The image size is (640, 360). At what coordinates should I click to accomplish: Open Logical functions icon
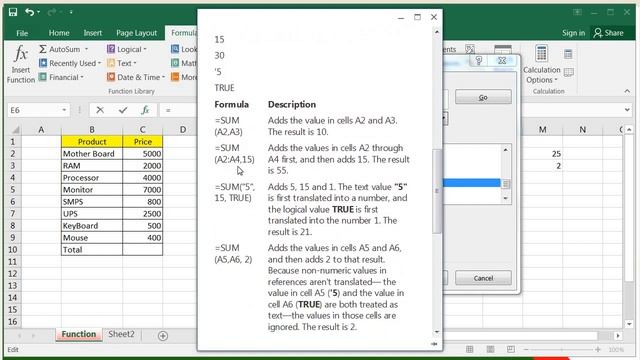(x=111, y=49)
